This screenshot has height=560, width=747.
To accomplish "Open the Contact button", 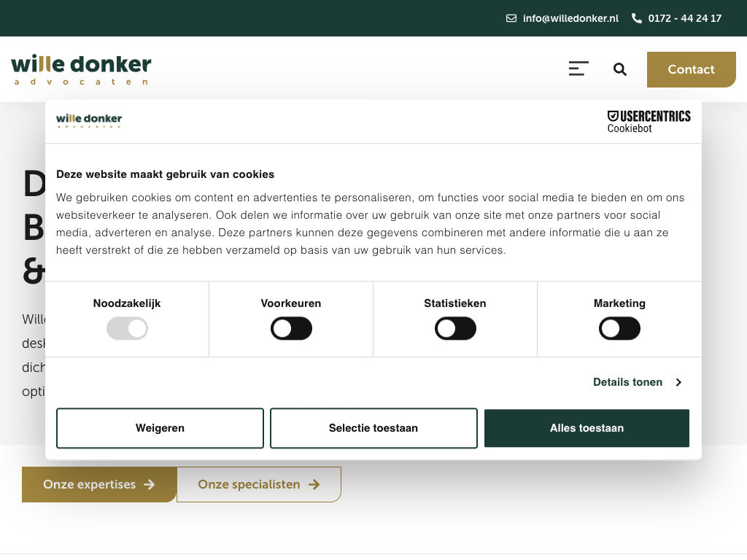I will click(x=692, y=69).
